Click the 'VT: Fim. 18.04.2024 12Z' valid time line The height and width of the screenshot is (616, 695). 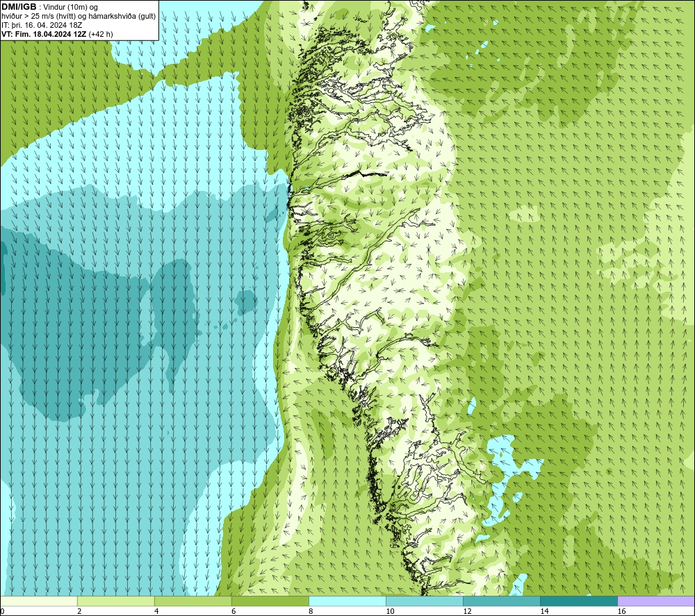(57, 34)
